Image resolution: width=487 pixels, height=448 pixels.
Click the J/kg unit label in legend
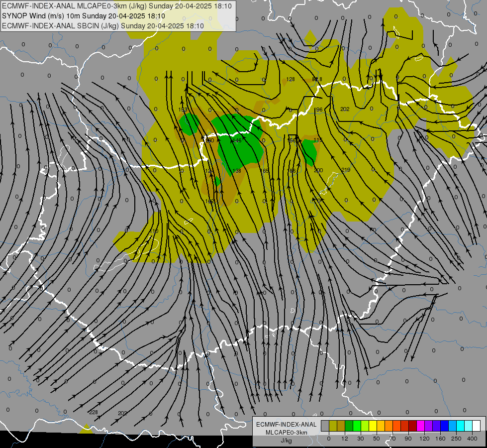(x=286, y=441)
